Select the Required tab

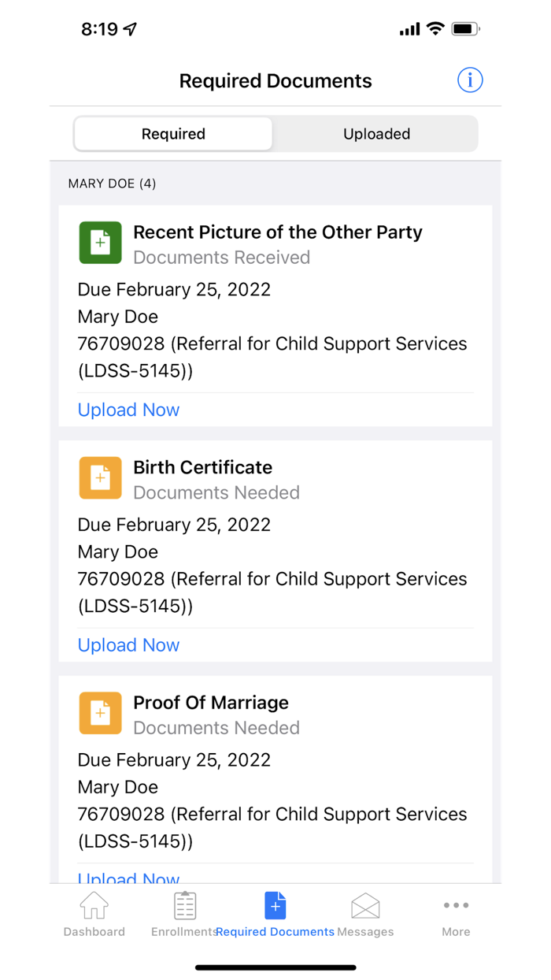[x=173, y=133]
